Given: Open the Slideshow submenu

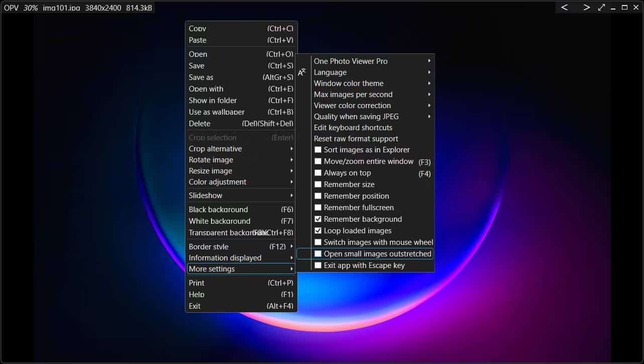Looking at the screenshot, I should click(205, 195).
